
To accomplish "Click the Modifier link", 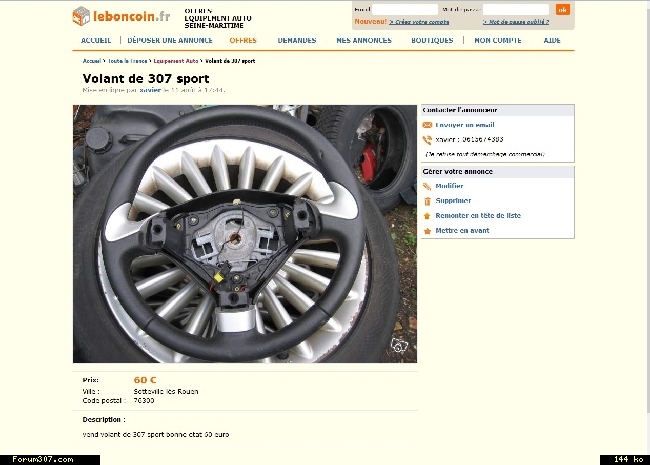I will [x=449, y=186].
